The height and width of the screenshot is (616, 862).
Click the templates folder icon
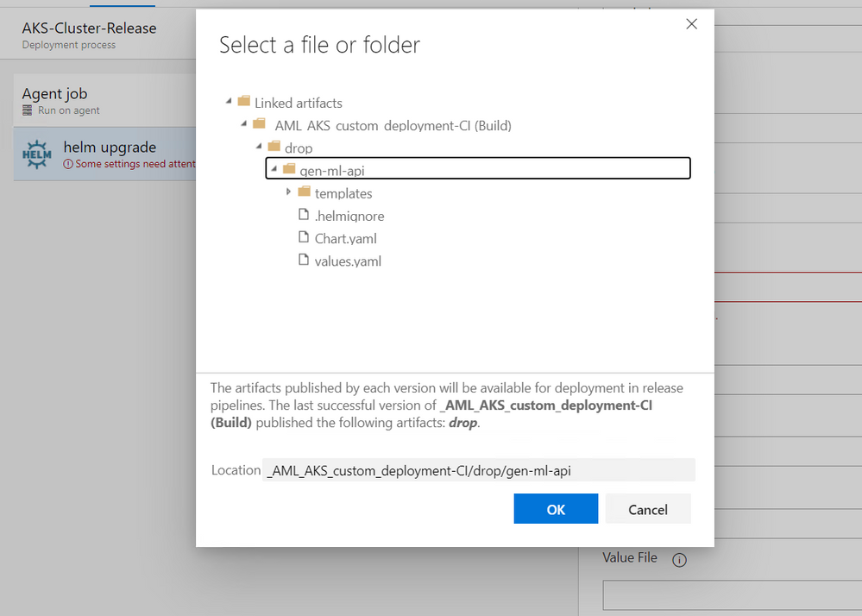point(304,192)
